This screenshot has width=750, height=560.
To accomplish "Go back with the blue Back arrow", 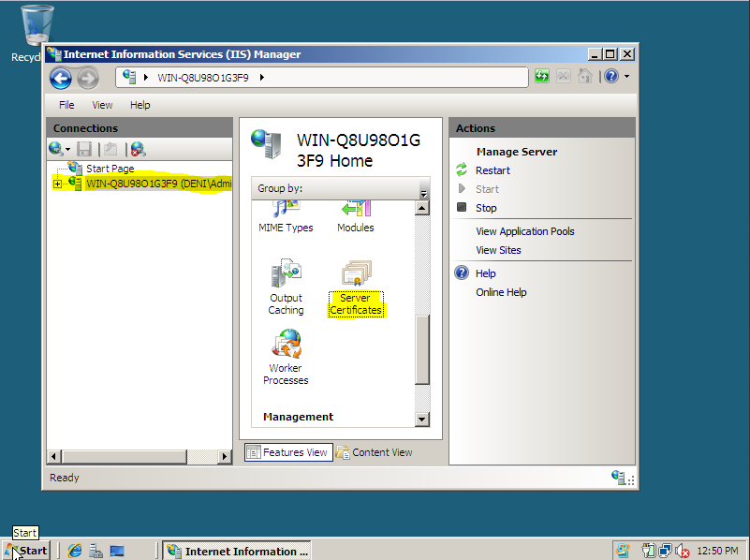I will click(x=61, y=79).
